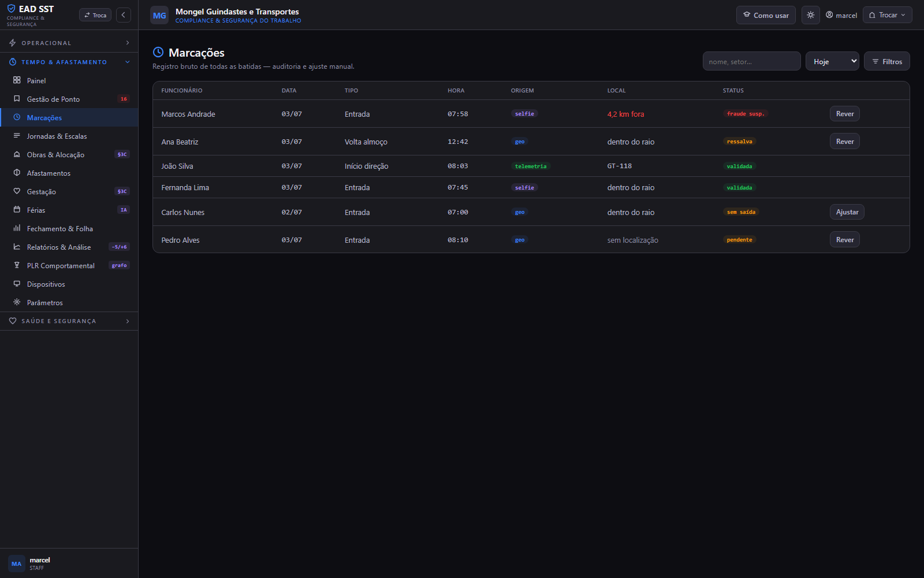Focus the nome, setor search field
Screen dimensions: 924x578
point(751,61)
